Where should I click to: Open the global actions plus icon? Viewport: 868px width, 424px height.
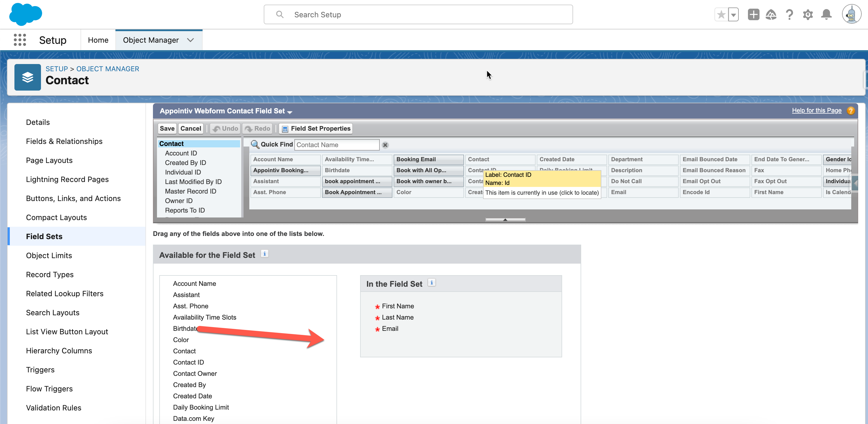753,14
